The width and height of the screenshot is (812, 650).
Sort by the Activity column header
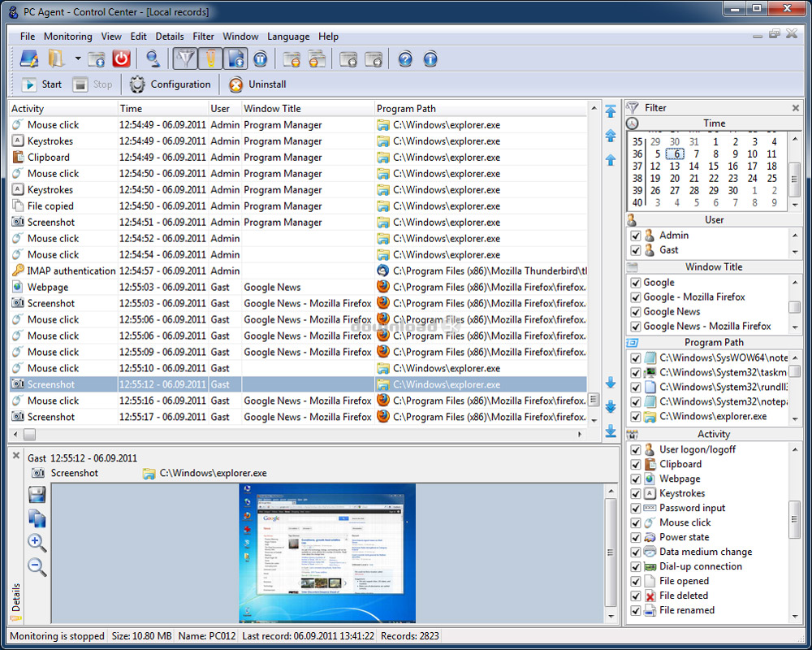(63, 108)
